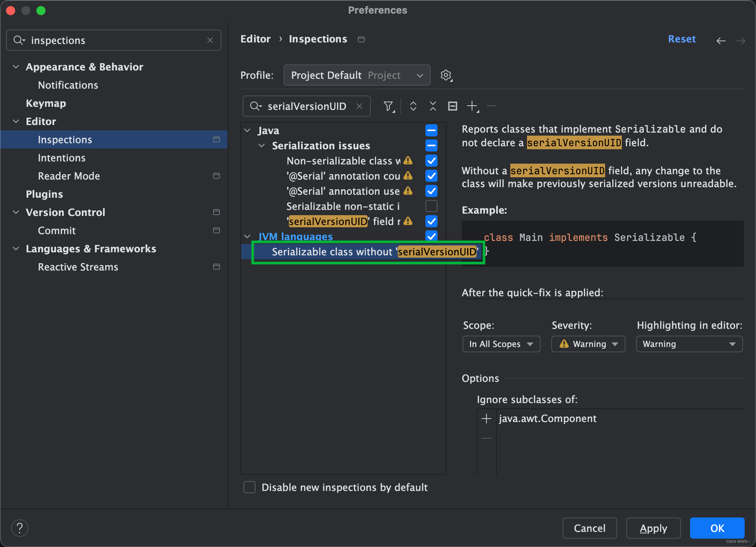
Task: Click the add new inspection icon
Action: click(x=473, y=106)
